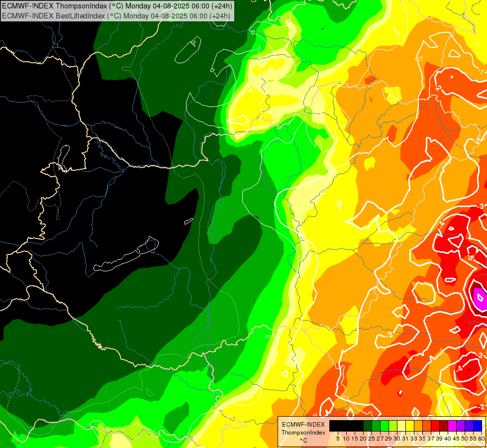
Task: Select the bright green 27–29 legend swatch
Action: [384, 426]
